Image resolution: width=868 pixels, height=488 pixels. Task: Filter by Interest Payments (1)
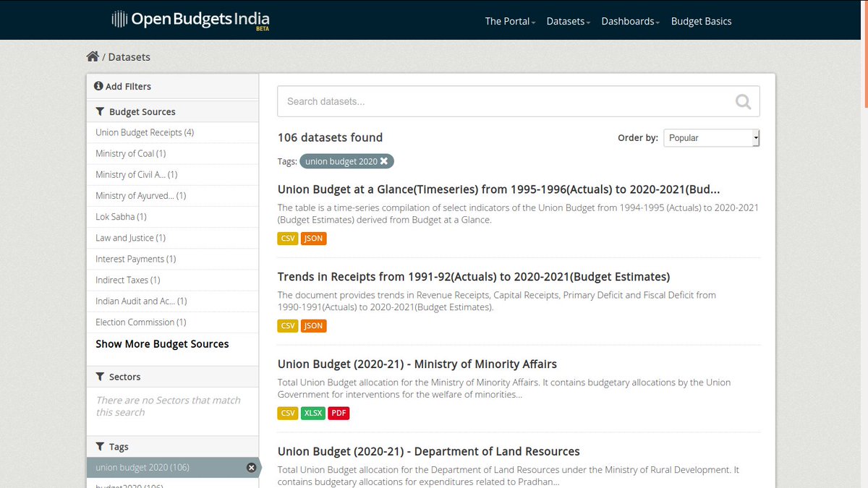coord(172,258)
